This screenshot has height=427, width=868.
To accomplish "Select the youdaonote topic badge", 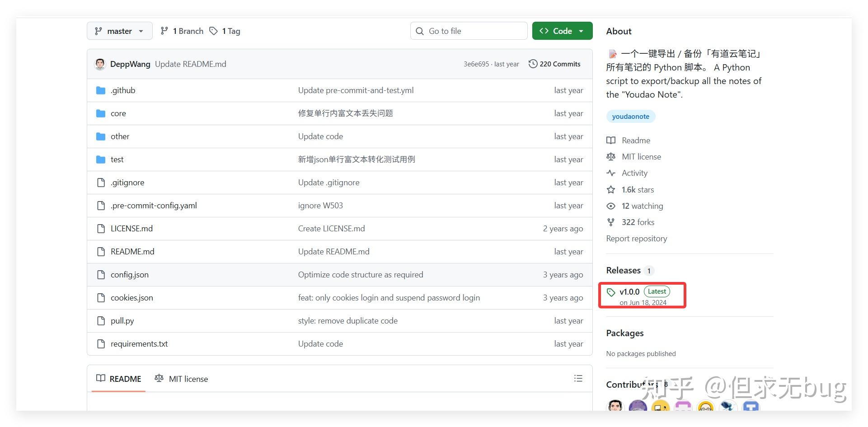I will [x=631, y=116].
